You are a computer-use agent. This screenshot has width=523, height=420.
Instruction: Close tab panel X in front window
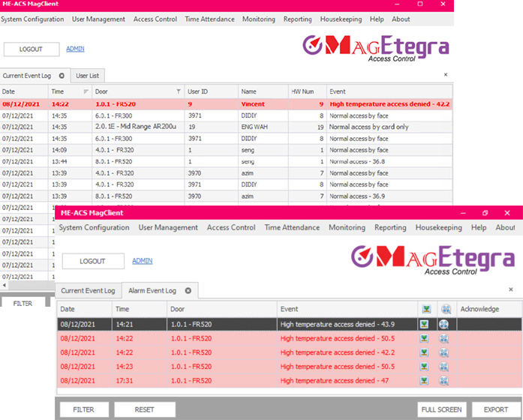click(511, 289)
